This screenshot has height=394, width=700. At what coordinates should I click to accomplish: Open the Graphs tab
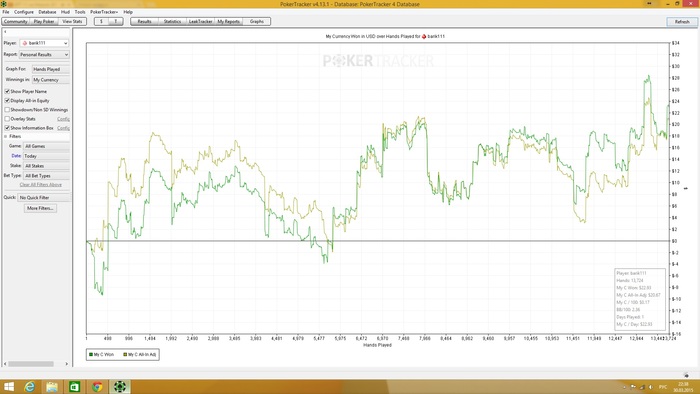256,21
